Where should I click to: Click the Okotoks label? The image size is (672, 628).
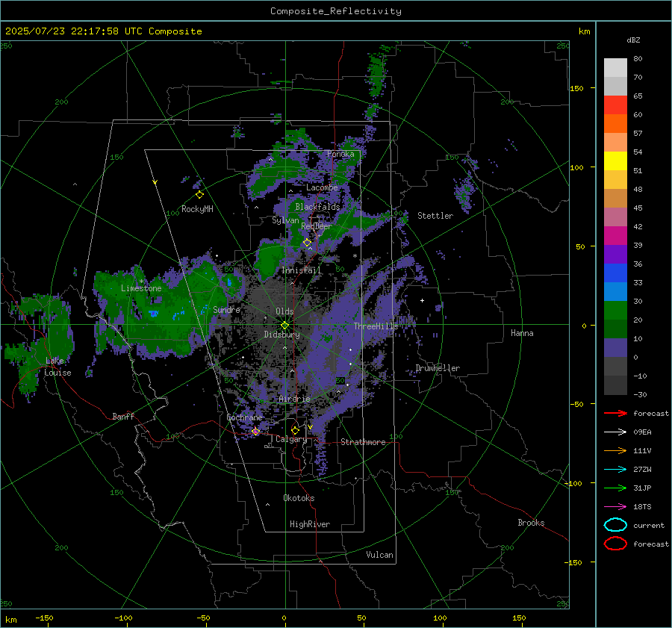click(x=299, y=498)
